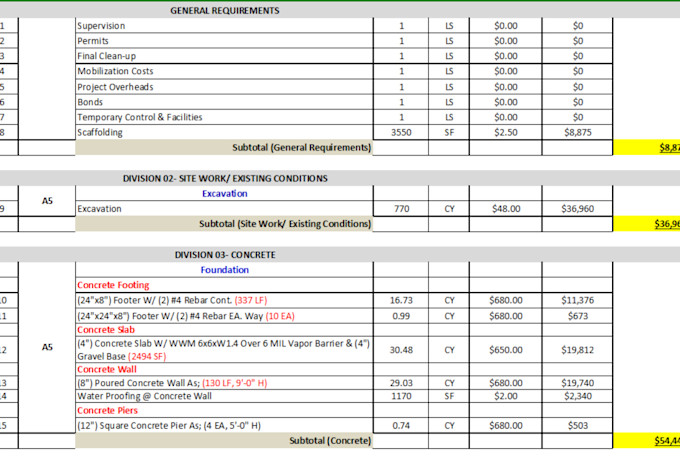Click Temporary Control & Facilities cell
The height and width of the screenshot is (459, 680).
point(224,117)
